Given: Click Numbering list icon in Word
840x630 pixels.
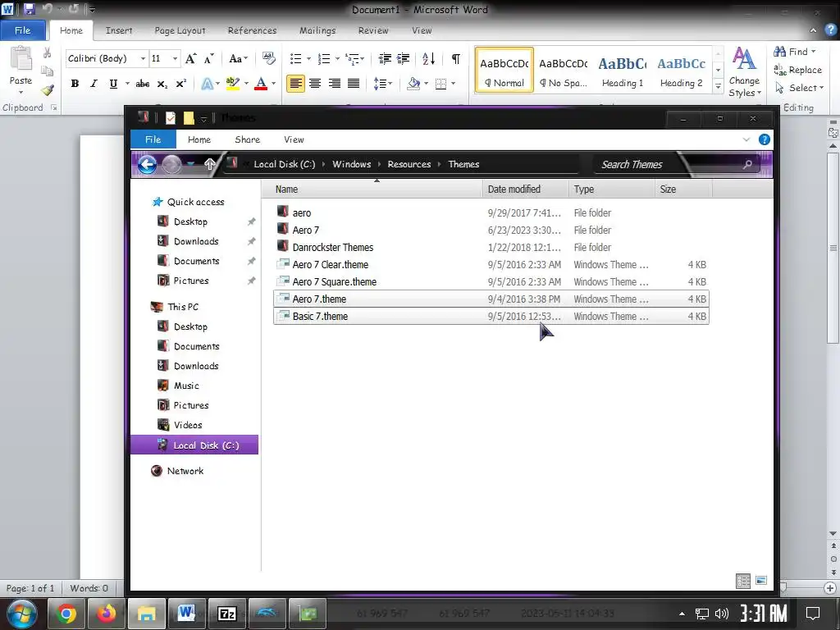Looking at the screenshot, I should pos(323,58).
